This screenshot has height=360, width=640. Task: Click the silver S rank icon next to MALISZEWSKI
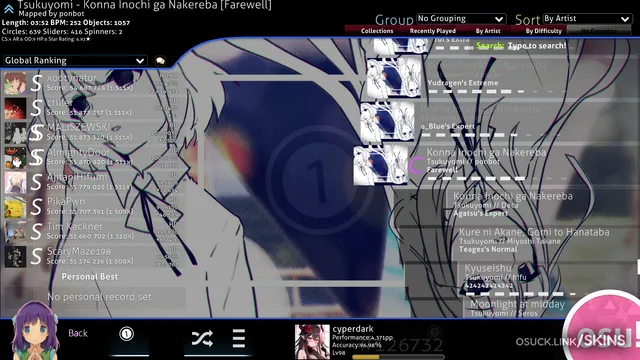click(36, 133)
